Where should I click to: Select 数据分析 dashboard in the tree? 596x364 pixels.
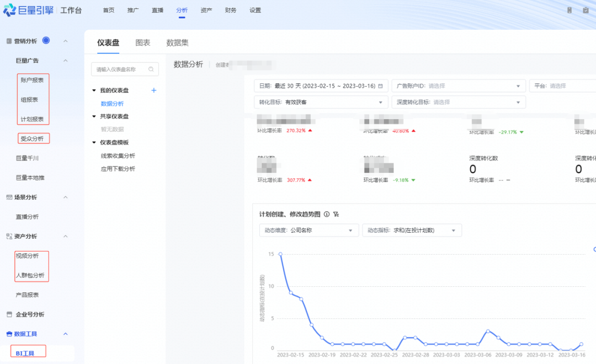pos(112,104)
